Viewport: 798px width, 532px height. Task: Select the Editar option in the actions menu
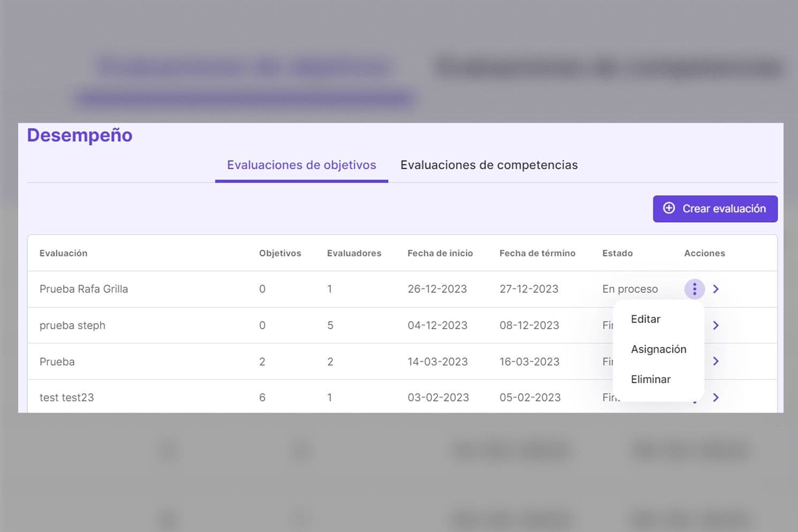(645, 319)
